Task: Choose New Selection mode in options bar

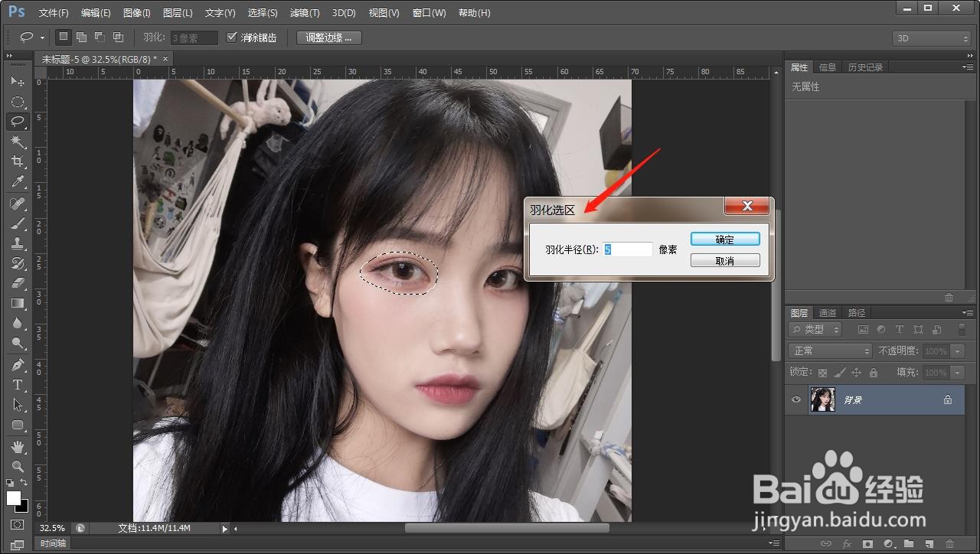Action: (64, 37)
